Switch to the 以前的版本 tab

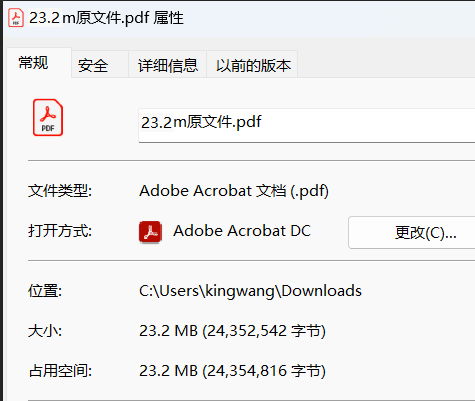point(253,65)
